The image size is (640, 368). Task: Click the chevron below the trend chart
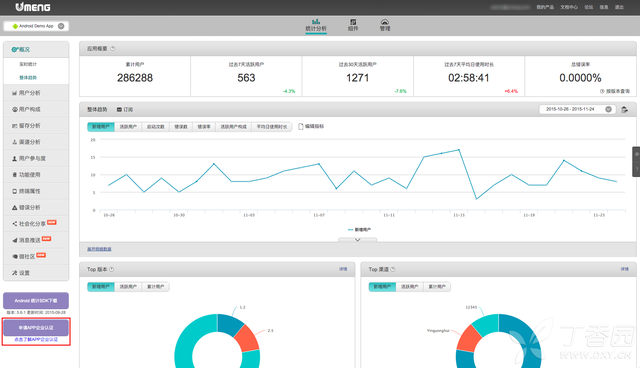pos(358,240)
